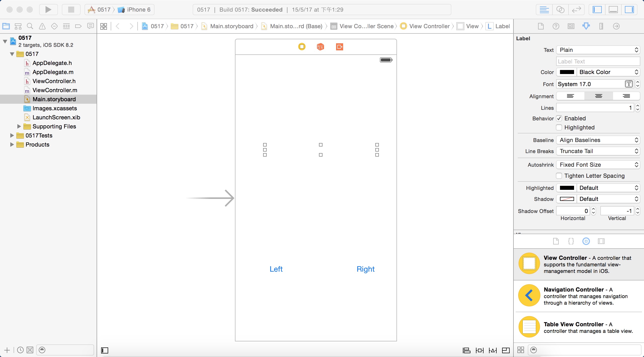Enable Tighten Letter Spacing
This screenshot has height=357, width=644.
coord(559,176)
